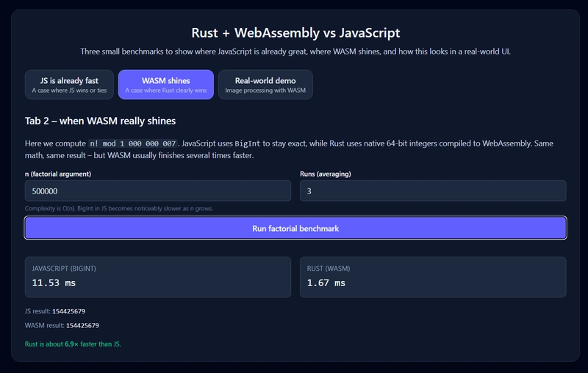Select the 'WASM shines' tab
Image resolution: width=588 pixels, height=373 pixels.
point(166,85)
